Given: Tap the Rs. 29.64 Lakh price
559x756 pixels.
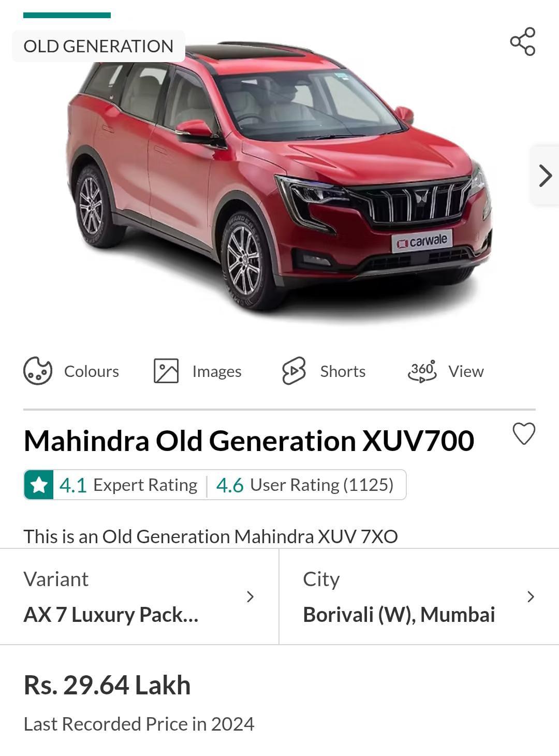Looking at the screenshot, I should coord(107,685).
